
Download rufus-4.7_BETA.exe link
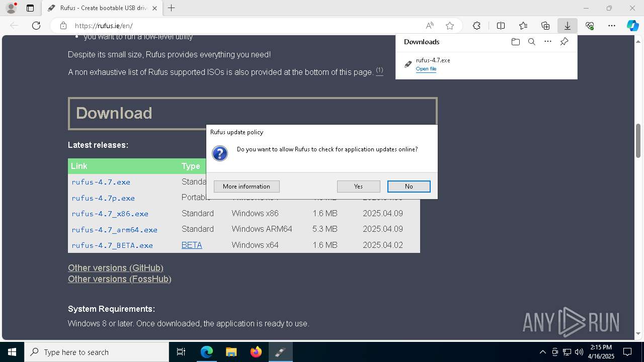(112, 245)
